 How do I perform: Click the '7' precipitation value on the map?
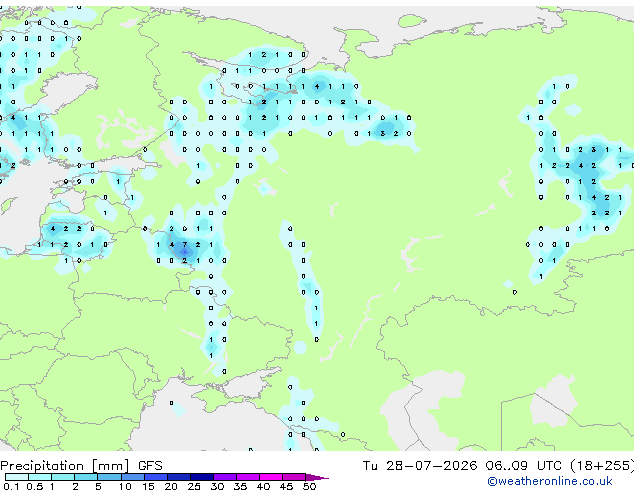coord(185,245)
